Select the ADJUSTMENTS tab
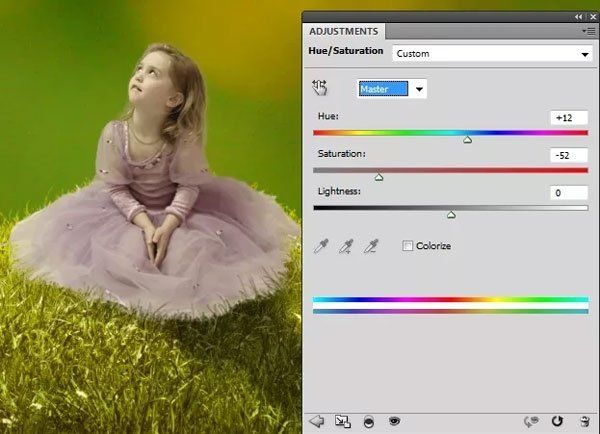The image size is (600, 434). (x=343, y=32)
